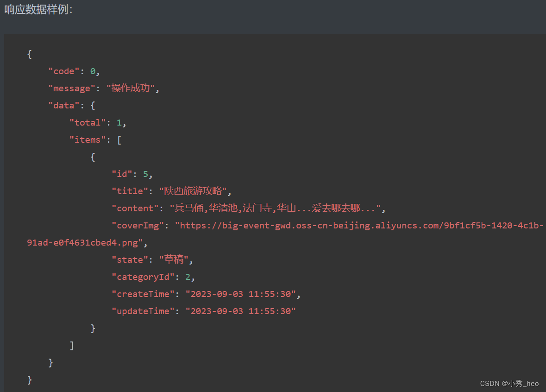Click the "data" key
Screen dimensions: 546x392
pos(64,105)
